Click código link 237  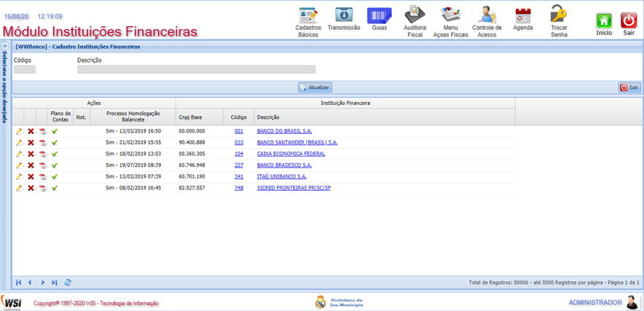coord(239,165)
